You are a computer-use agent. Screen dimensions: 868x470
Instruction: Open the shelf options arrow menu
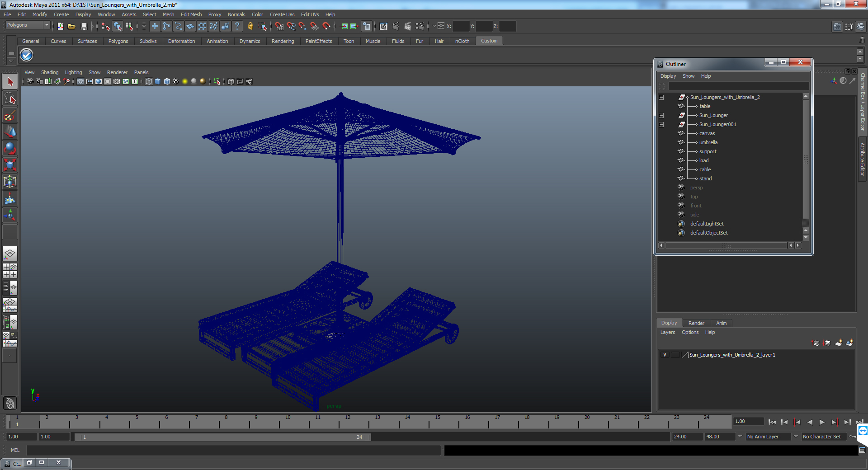[11, 60]
